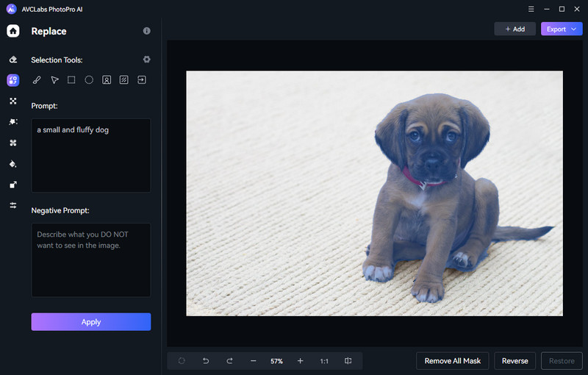This screenshot has width=588, height=375.
Task: Show Replace info icon
Action: (x=146, y=31)
